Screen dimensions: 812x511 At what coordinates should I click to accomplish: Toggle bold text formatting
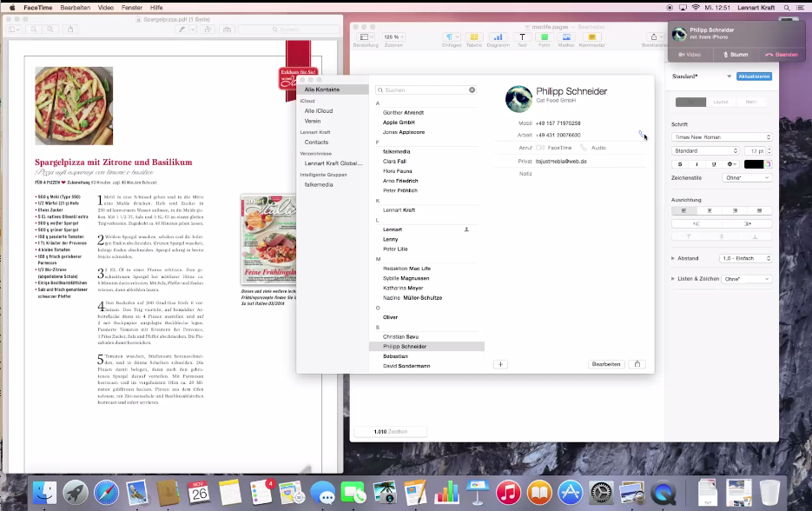click(x=680, y=164)
